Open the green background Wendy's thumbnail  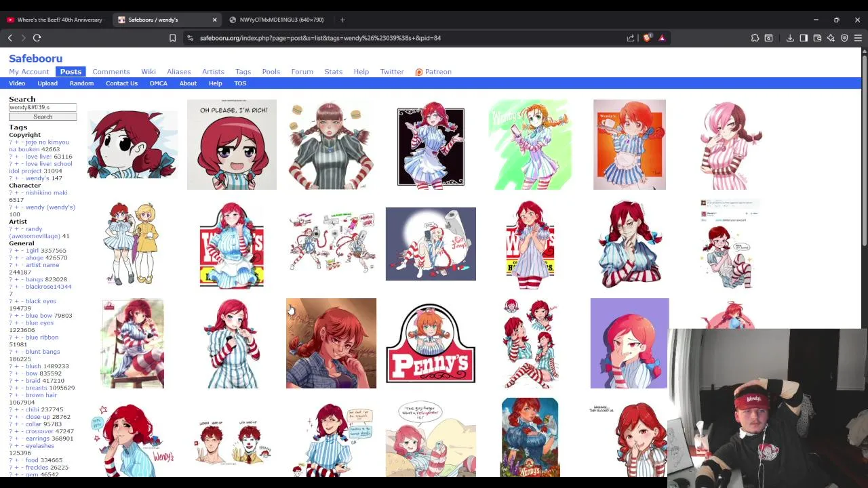pos(530,144)
